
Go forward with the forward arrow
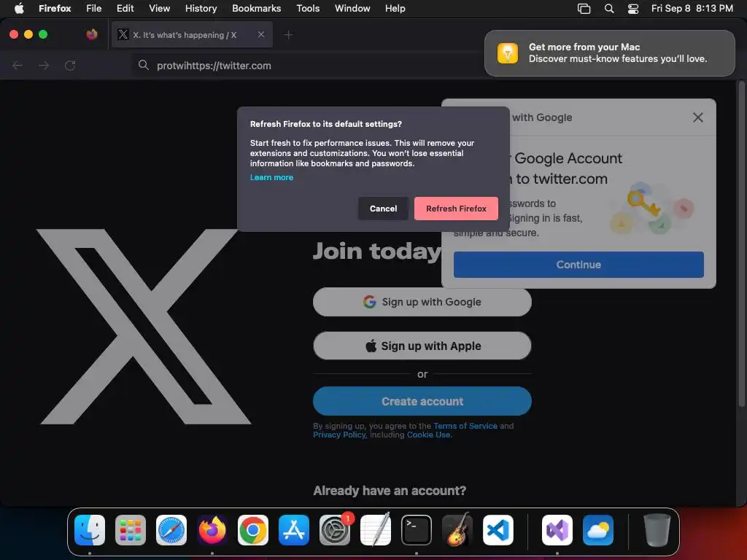click(44, 65)
